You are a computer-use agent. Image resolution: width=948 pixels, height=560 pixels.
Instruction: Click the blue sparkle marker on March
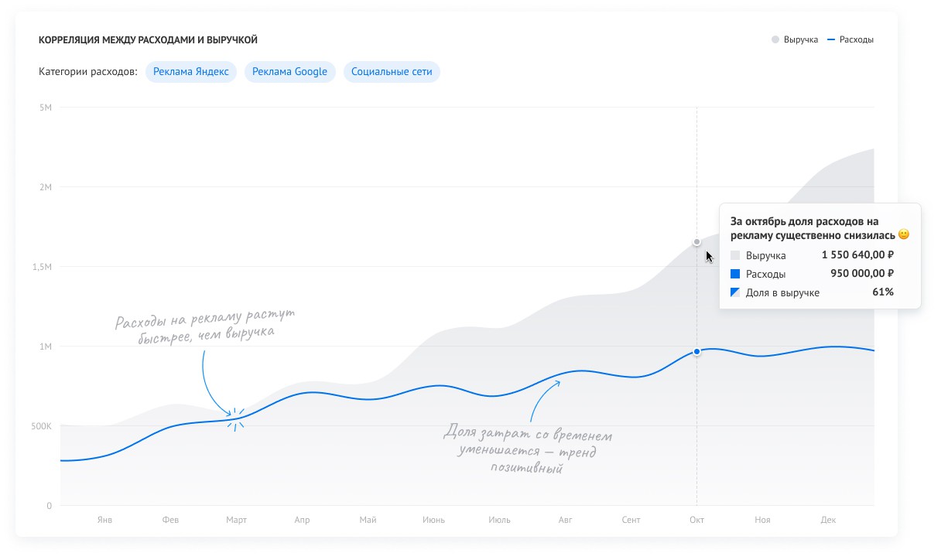236,418
